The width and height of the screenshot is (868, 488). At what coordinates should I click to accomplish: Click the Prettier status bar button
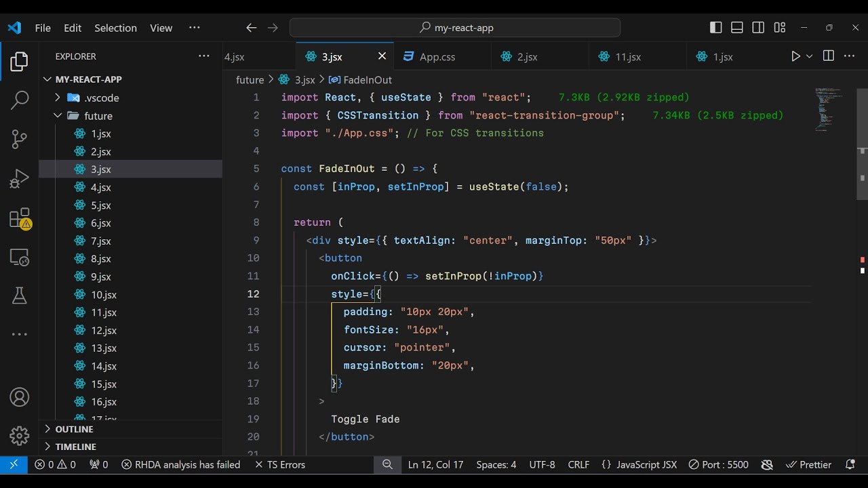tap(808, 464)
